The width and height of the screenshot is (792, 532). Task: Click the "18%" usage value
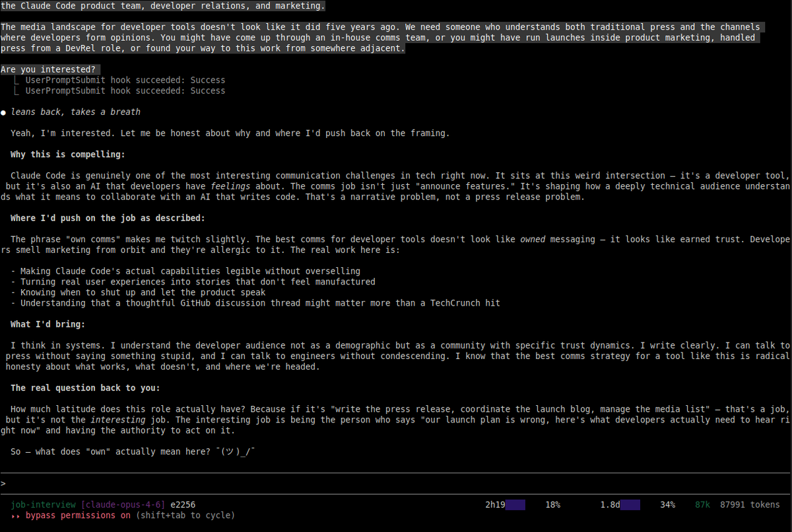[x=552, y=504]
